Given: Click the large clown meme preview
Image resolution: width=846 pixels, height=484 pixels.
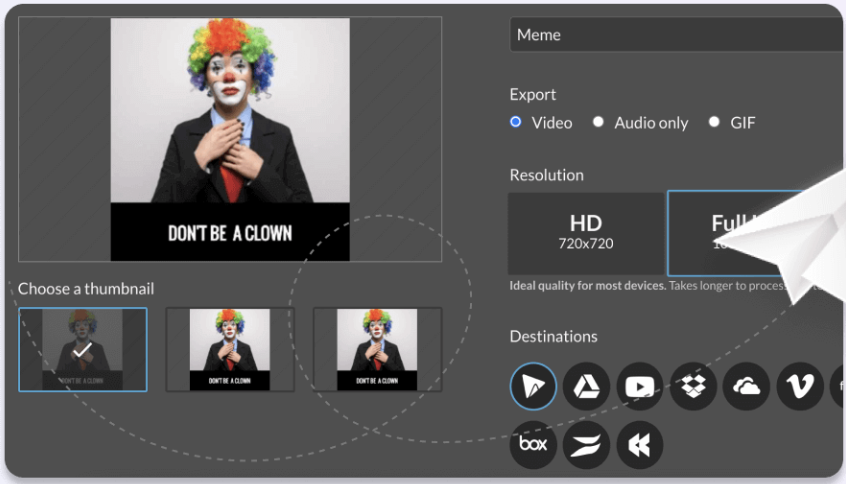Looking at the screenshot, I should tap(230, 139).
